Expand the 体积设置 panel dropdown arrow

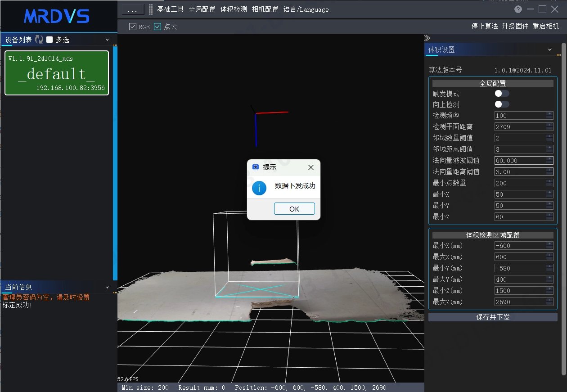click(x=550, y=50)
